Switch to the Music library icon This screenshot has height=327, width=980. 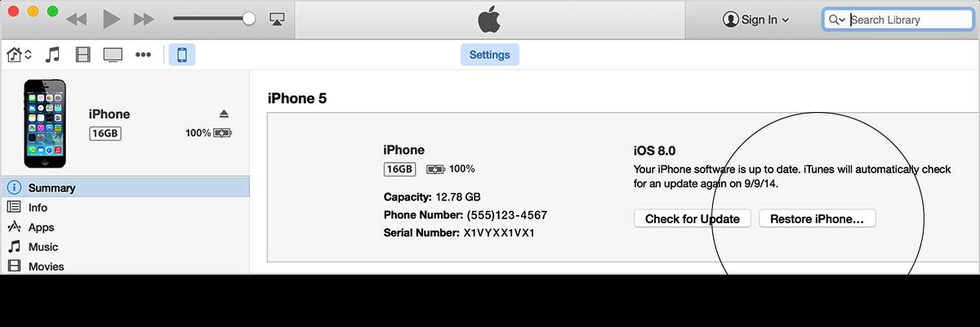click(52, 55)
